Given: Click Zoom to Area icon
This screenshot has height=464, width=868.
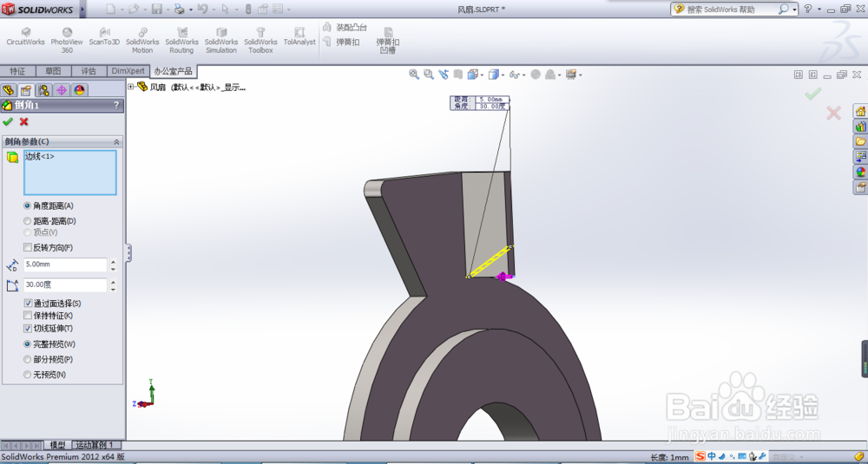Looking at the screenshot, I should 429,74.
